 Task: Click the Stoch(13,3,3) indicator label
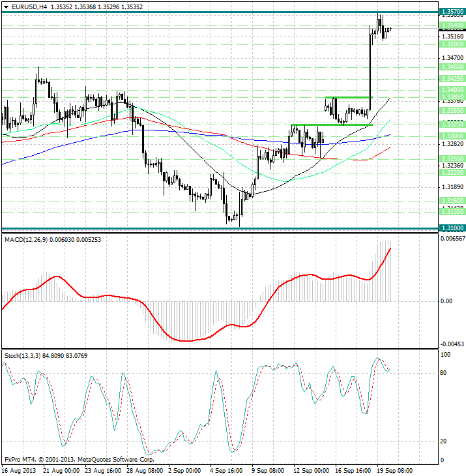pyautogui.click(x=22, y=356)
